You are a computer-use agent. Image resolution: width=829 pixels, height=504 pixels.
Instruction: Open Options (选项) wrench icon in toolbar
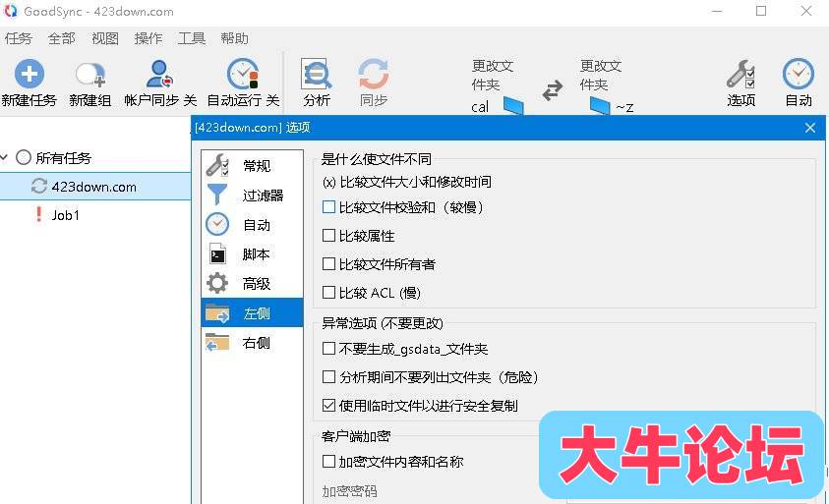pyautogui.click(x=740, y=74)
